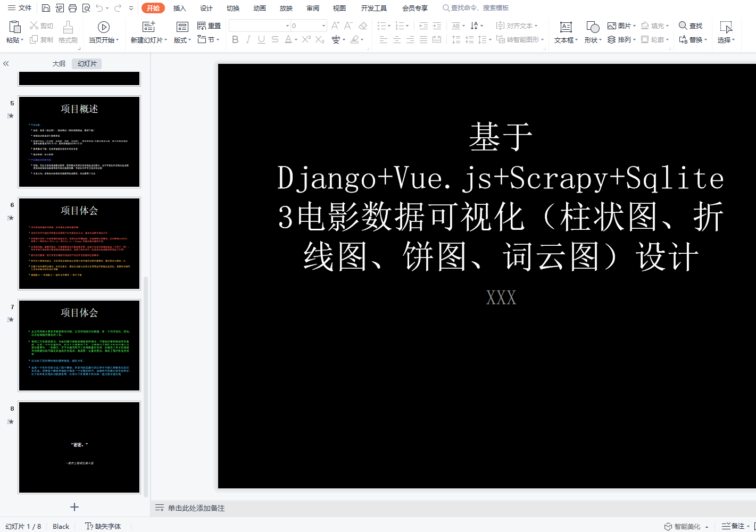756x532 pixels.
Task: Toggle Italic formatting
Action: [248, 39]
